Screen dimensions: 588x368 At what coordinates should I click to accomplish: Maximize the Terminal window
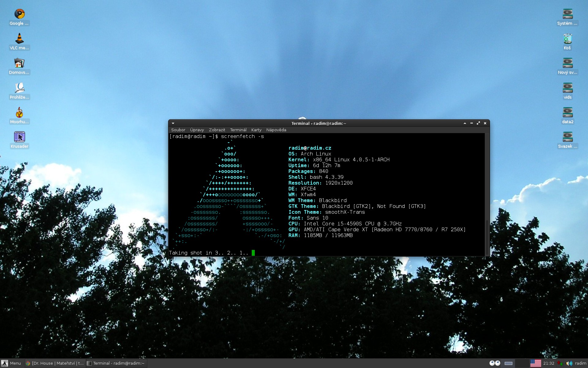coord(478,123)
